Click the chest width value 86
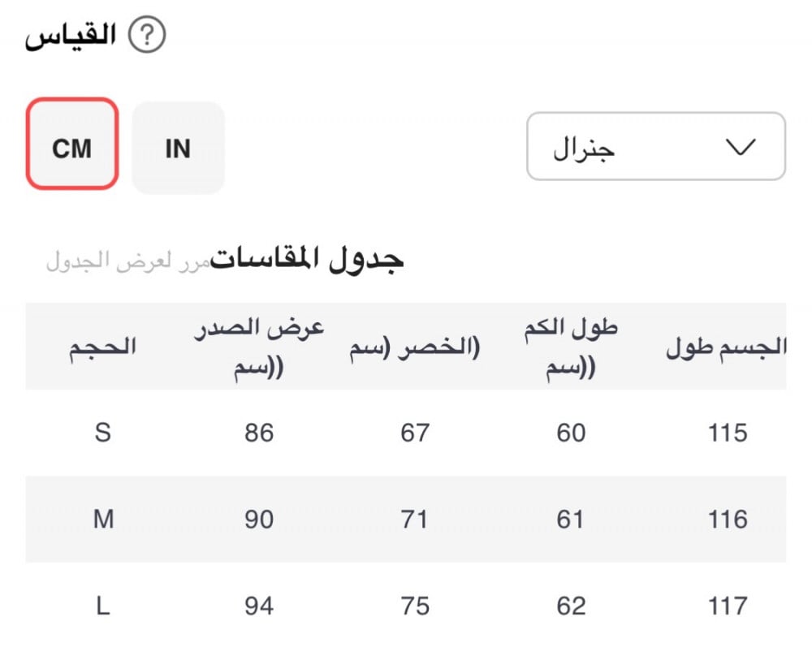812x664 pixels. pyautogui.click(x=259, y=433)
